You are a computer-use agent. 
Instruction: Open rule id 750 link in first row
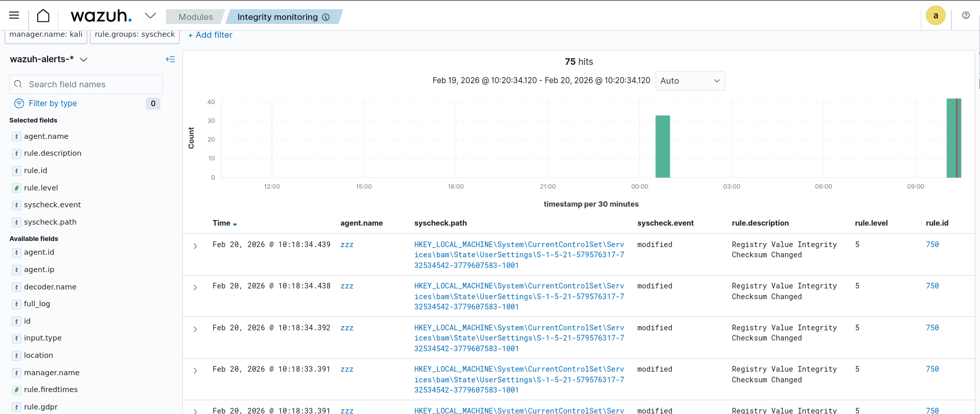pyautogui.click(x=932, y=245)
